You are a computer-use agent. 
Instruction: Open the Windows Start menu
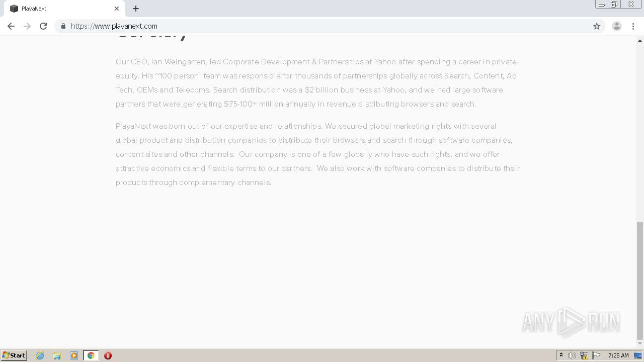(x=14, y=355)
